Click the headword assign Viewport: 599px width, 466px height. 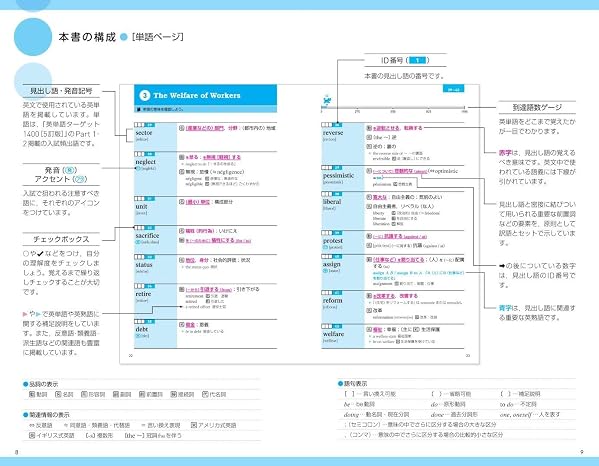coord(332,264)
